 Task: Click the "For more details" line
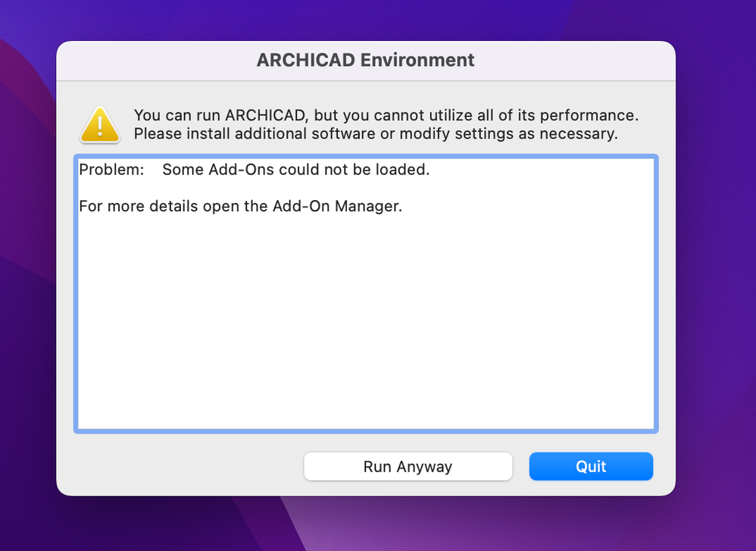click(x=240, y=206)
